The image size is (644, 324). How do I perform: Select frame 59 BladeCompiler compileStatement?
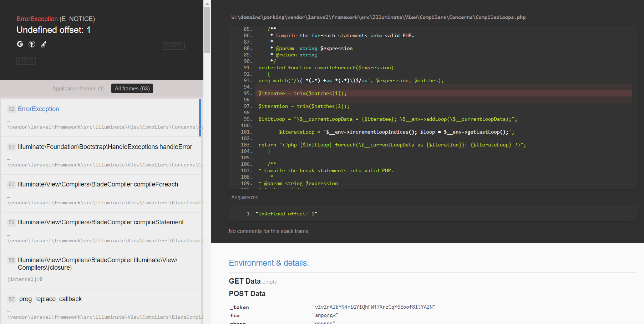[101, 231]
